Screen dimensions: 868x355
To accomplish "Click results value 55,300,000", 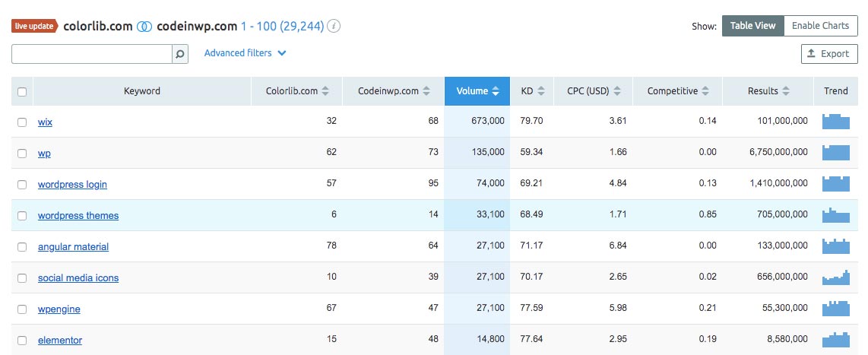I will (785, 308).
